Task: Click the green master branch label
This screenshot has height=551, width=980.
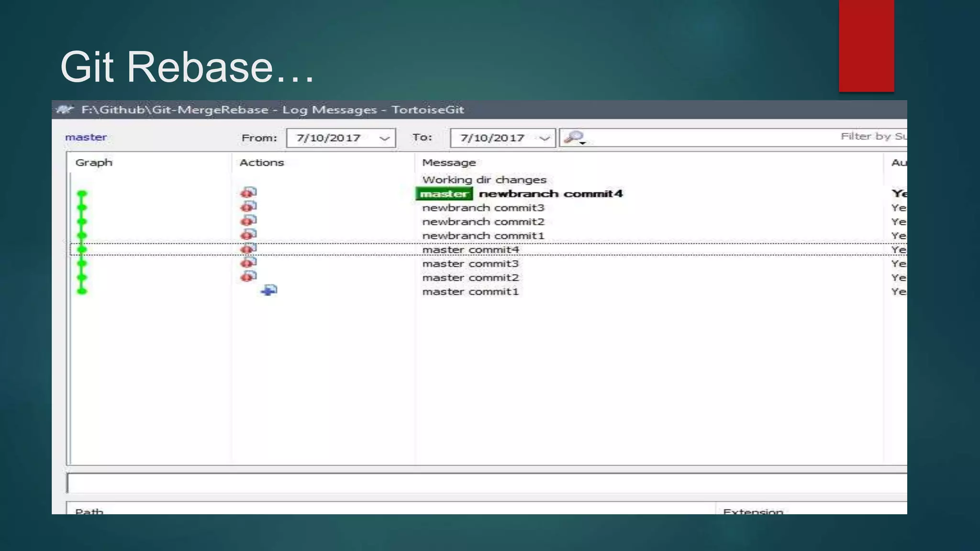Action: click(444, 194)
